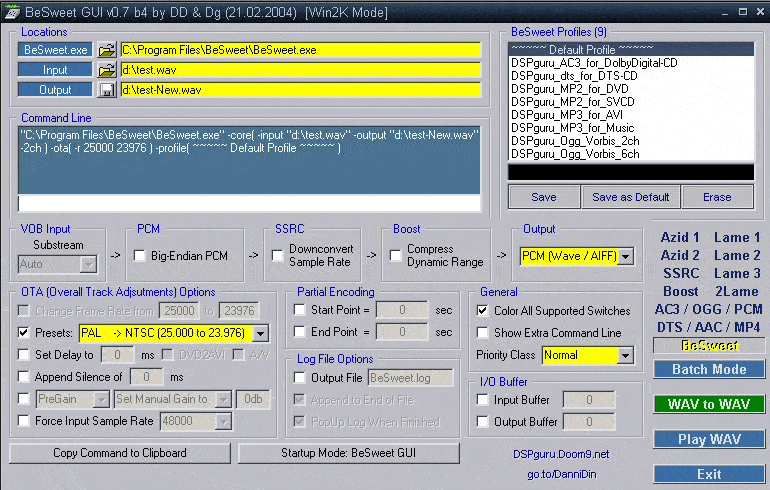The width and height of the screenshot is (770, 490).
Task: Toggle Downconvert Sample Rate checkbox
Action: (x=277, y=255)
